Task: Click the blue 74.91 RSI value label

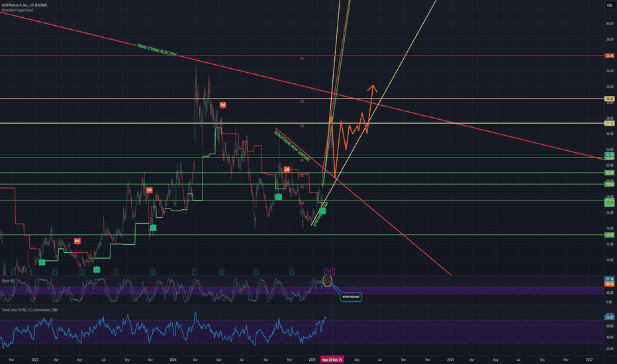Action: click(x=610, y=317)
